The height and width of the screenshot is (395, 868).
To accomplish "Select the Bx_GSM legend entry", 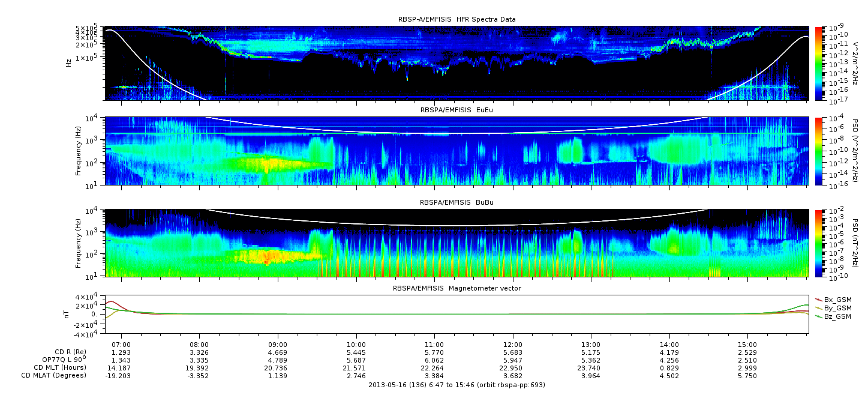I will tap(837, 299).
